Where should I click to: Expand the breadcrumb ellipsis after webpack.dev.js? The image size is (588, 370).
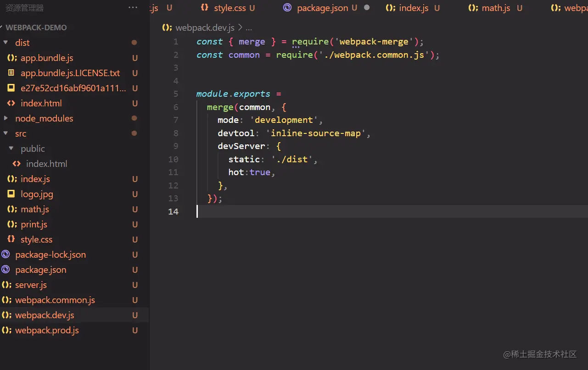(x=248, y=28)
